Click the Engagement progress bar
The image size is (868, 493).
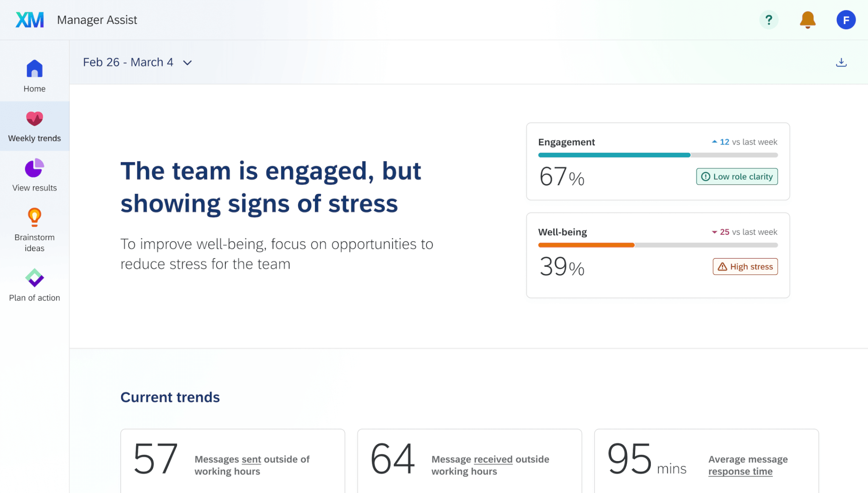(658, 155)
